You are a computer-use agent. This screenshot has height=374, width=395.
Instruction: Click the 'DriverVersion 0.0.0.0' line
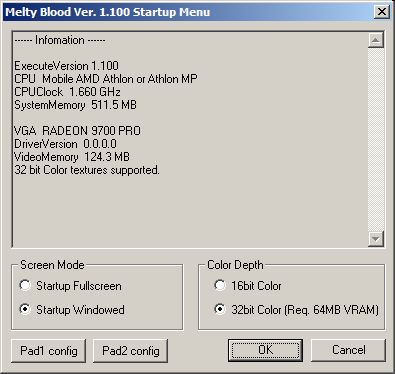point(65,144)
